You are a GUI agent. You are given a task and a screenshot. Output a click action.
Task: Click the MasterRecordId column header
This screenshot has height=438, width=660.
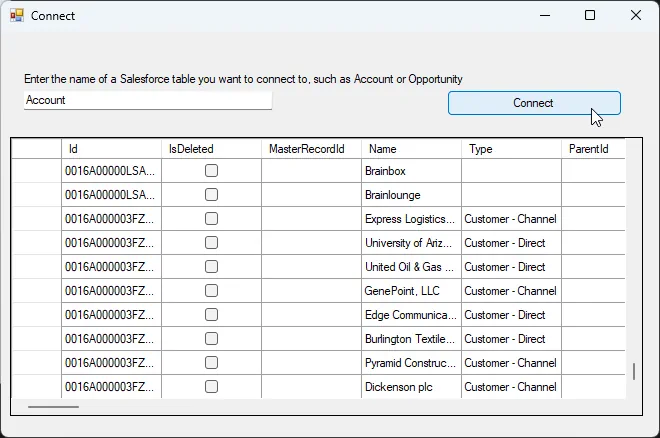click(310, 149)
